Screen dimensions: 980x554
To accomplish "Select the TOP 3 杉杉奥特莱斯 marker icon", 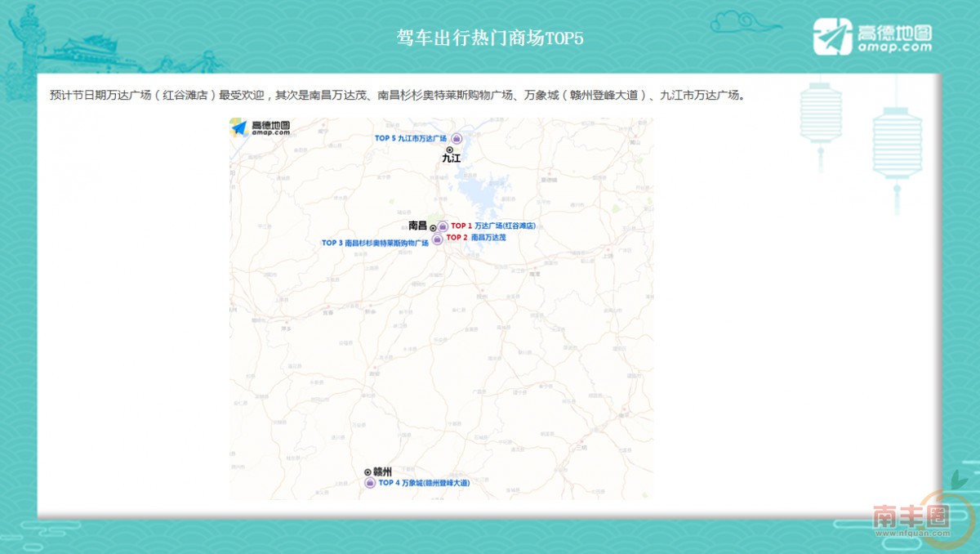I will click(x=436, y=240).
